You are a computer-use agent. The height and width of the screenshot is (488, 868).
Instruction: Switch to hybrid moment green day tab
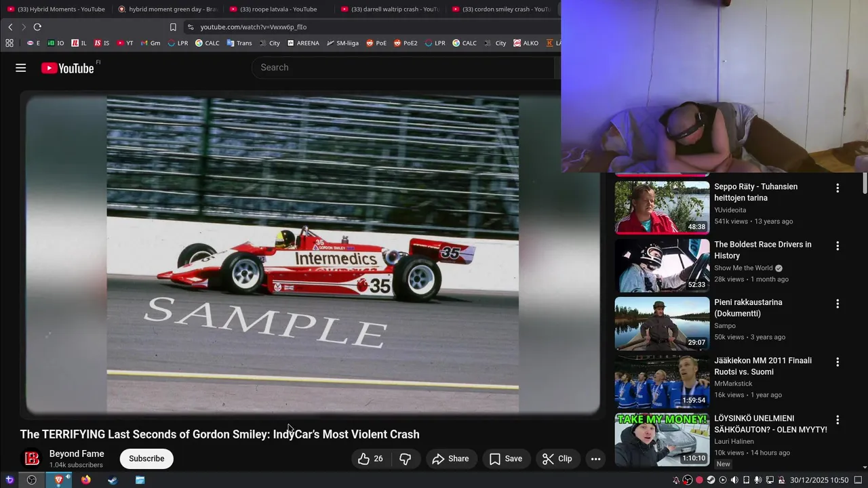pyautogui.click(x=167, y=9)
